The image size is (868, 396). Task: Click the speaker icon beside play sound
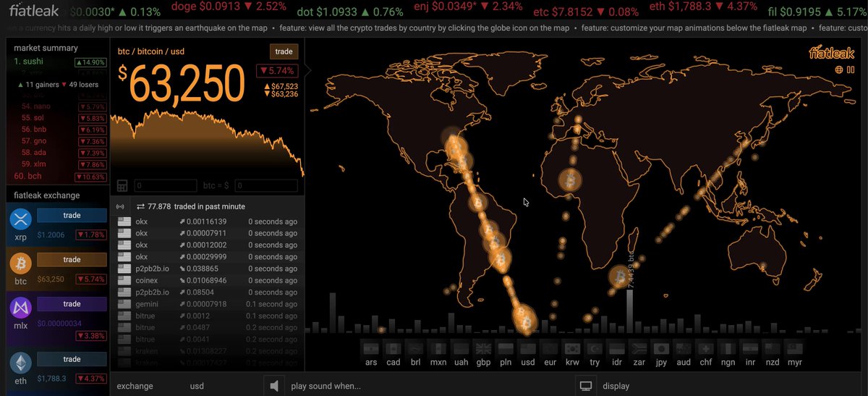coord(274,386)
